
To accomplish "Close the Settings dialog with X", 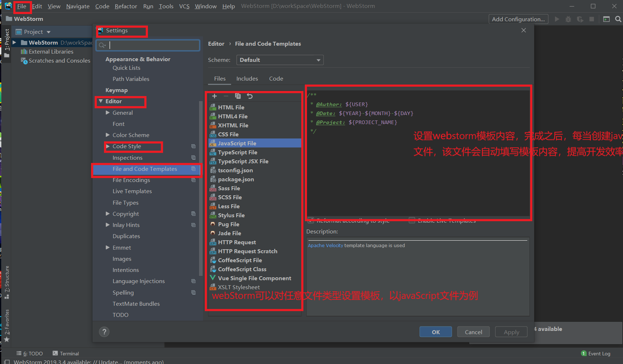I will coord(524,30).
